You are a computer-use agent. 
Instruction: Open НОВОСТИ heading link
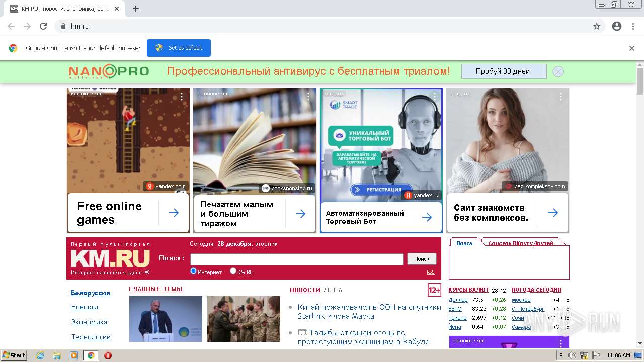305,290
